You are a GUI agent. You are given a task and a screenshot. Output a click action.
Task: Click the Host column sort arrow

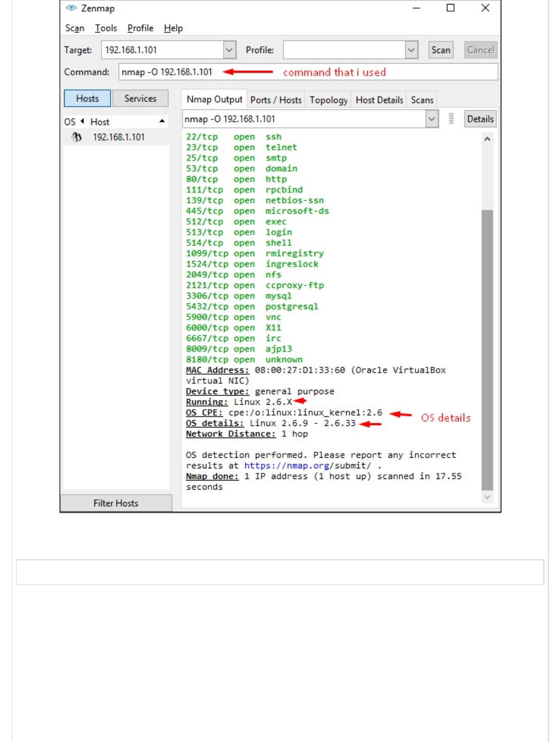tap(162, 121)
